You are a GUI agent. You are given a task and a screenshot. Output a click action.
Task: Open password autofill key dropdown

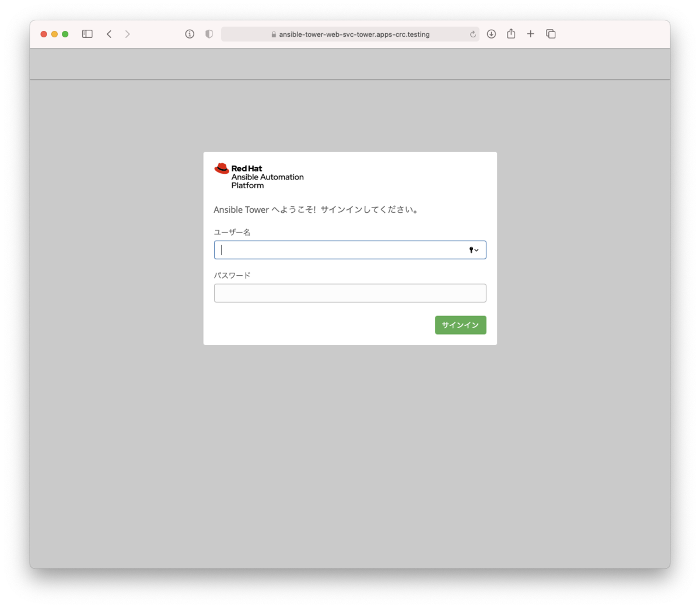(474, 250)
